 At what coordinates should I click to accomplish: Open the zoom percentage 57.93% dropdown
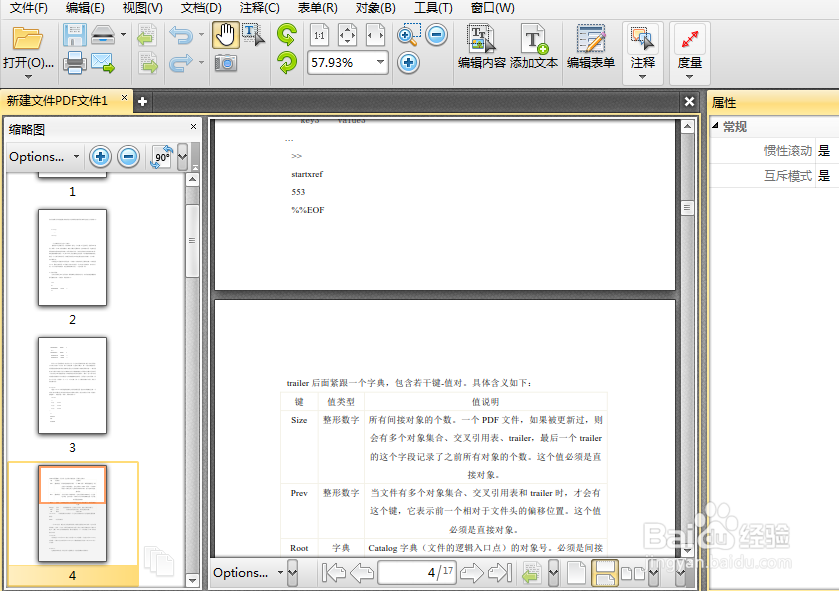(x=380, y=63)
